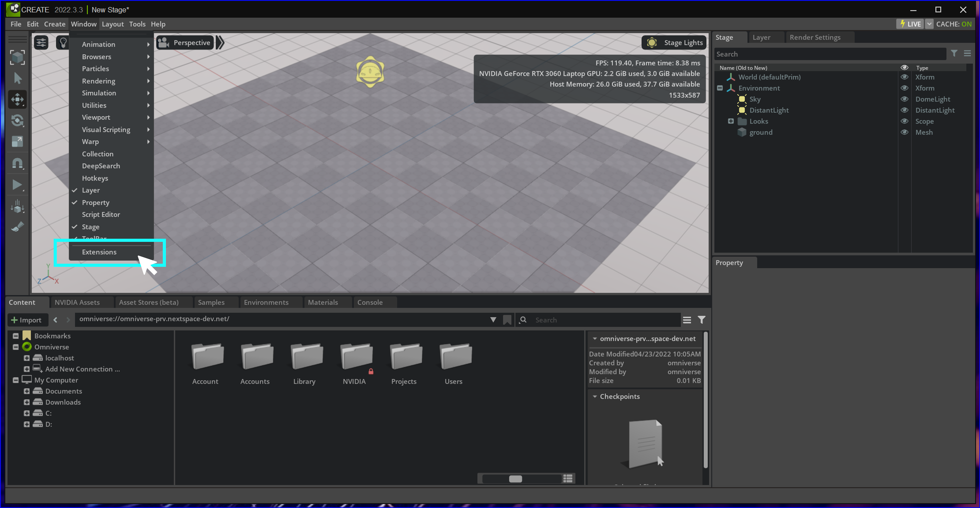Click the Import button
This screenshot has width=980, height=508.
(x=26, y=320)
